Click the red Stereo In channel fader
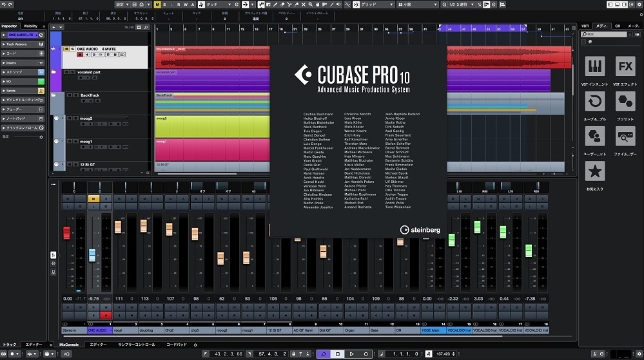Screen dimensions: 644x360 pyautogui.click(x=66, y=232)
